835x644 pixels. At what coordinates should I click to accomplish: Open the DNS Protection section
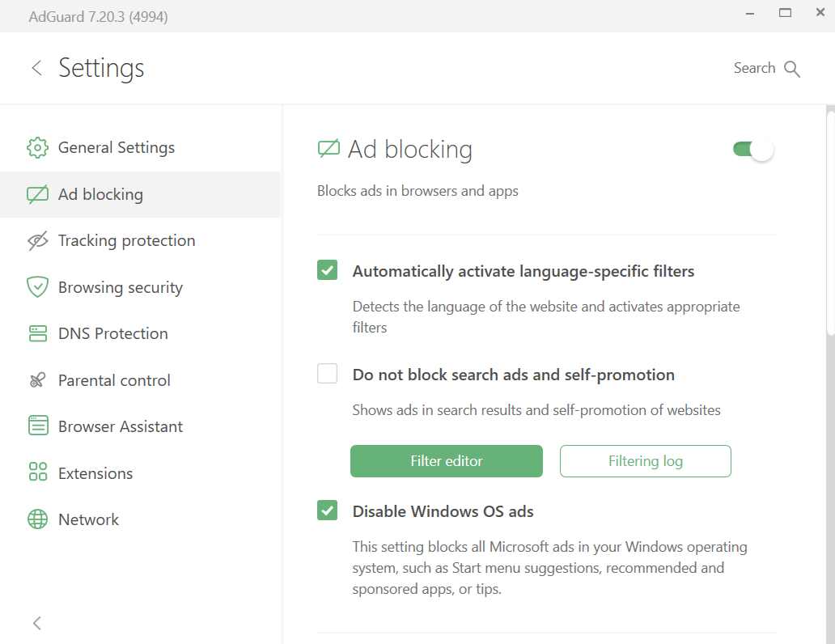[x=140, y=333]
